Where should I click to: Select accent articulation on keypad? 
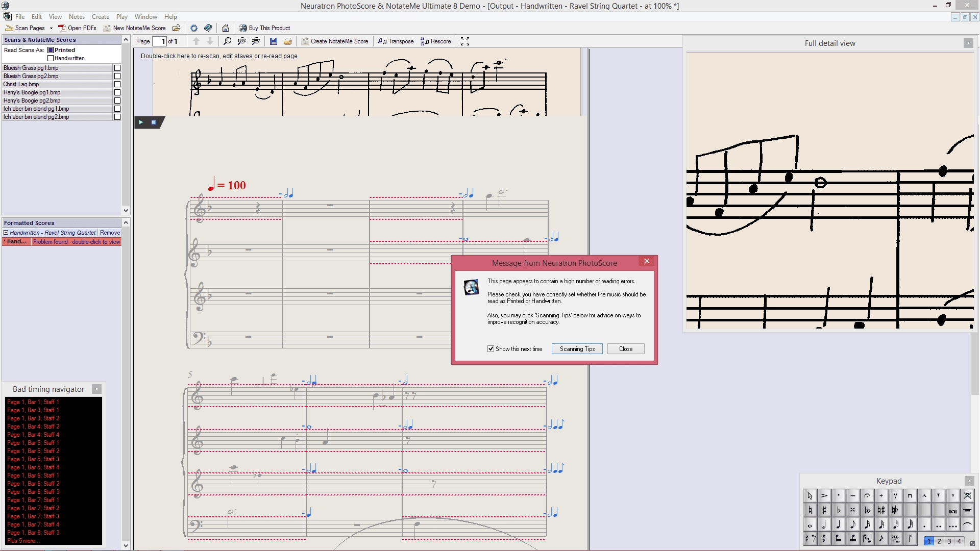pyautogui.click(x=824, y=495)
